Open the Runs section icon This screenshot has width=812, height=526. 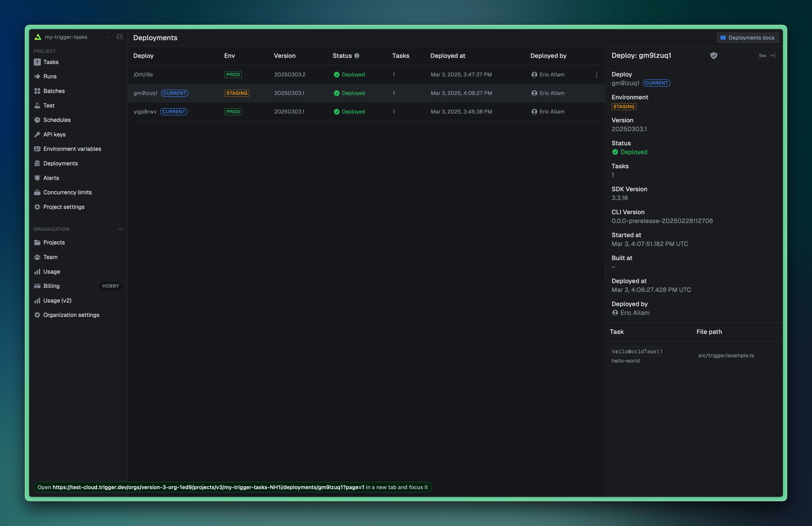(38, 76)
